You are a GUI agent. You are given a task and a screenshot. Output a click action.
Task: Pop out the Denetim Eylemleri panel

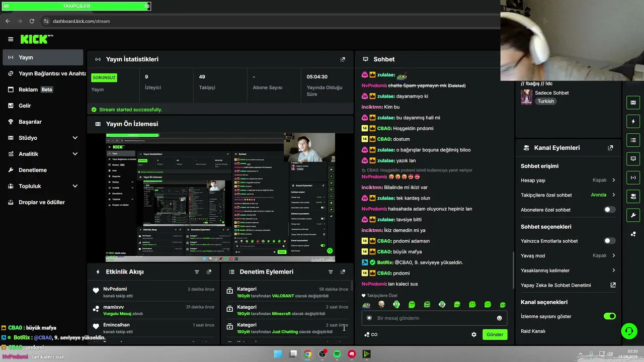click(343, 272)
